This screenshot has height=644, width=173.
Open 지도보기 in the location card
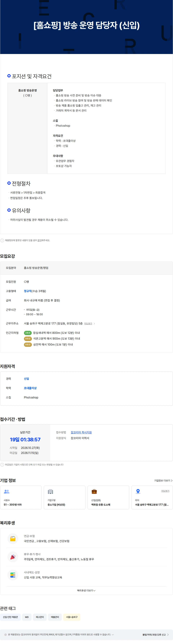165,491
